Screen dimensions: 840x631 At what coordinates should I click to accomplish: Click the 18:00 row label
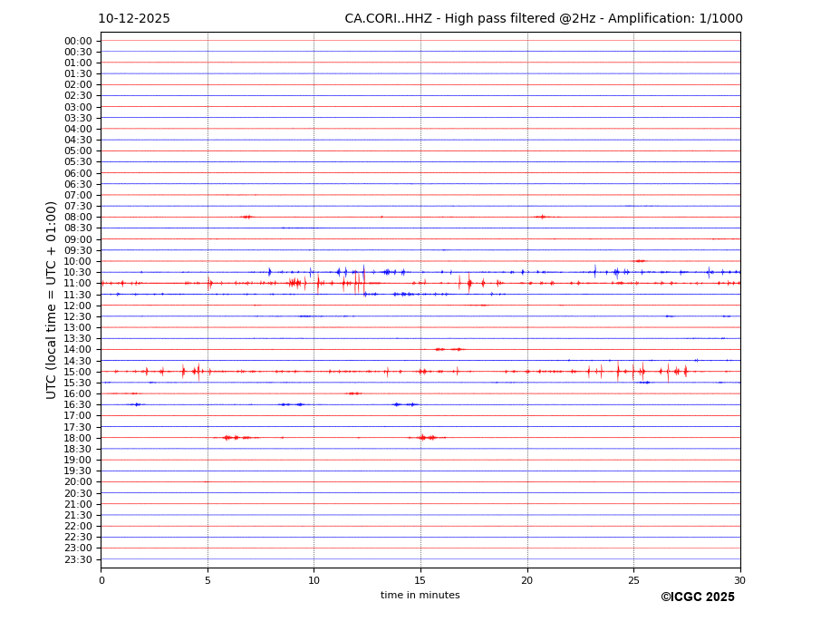pyautogui.click(x=78, y=438)
